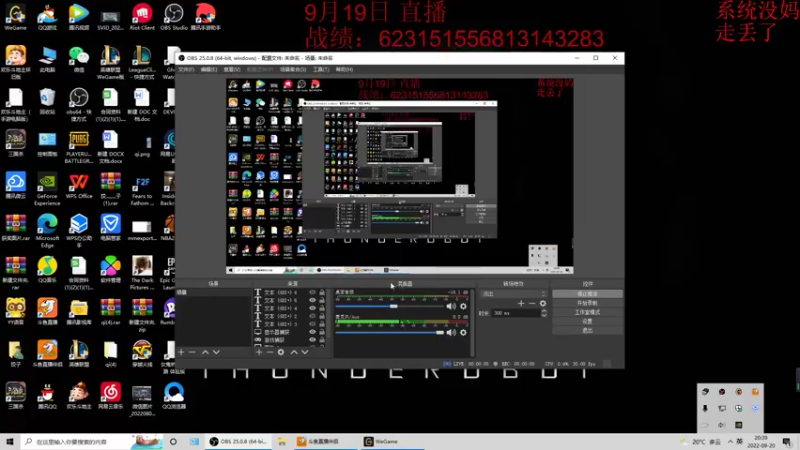Viewport: 800px width, 450px height.
Task: Toggle lock on 文本 (GDI+) 6 source
Action: 322,293
